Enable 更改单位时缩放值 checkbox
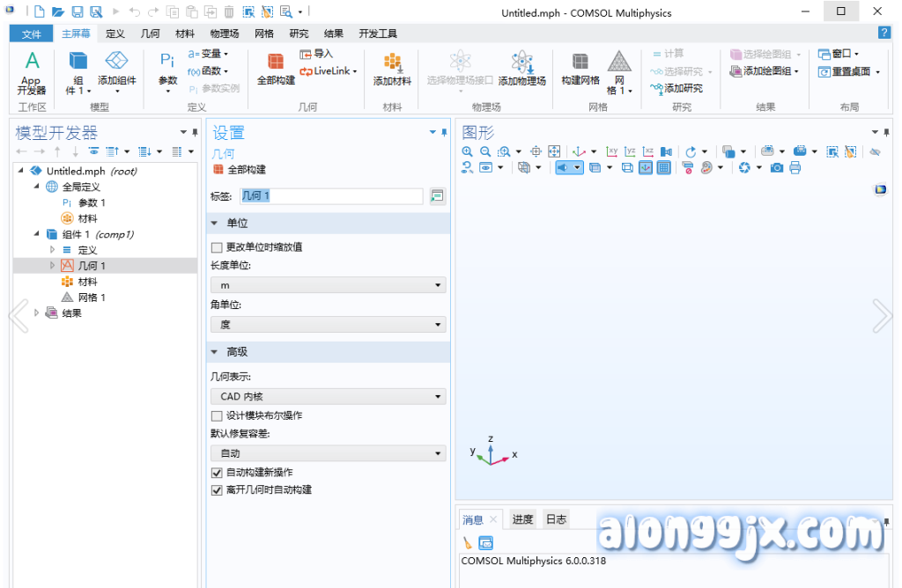The width and height of the screenshot is (902, 588). pos(217,247)
